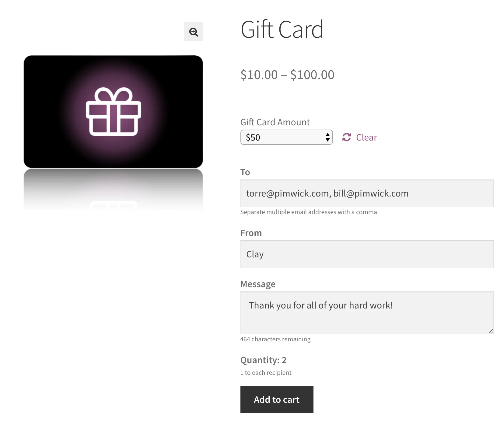Click the gift box icon on the card image
The height and width of the screenshot is (432, 504).
(x=114, y=112)
